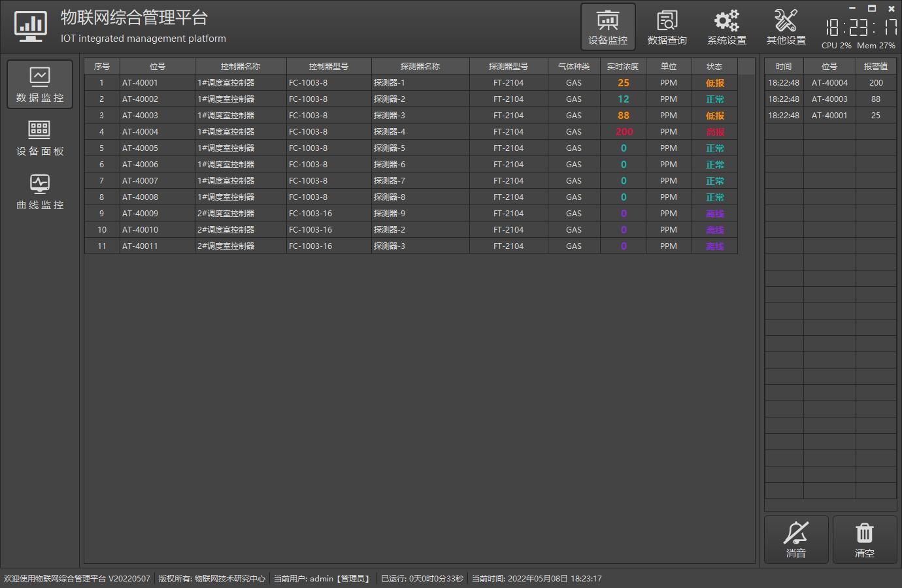Switch to 曲线监控 curve monitoring
This screenshot has width=902, height=588.
40,192
